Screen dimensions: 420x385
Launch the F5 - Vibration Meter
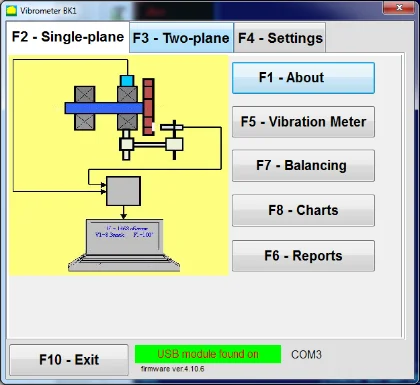point(303,122)
